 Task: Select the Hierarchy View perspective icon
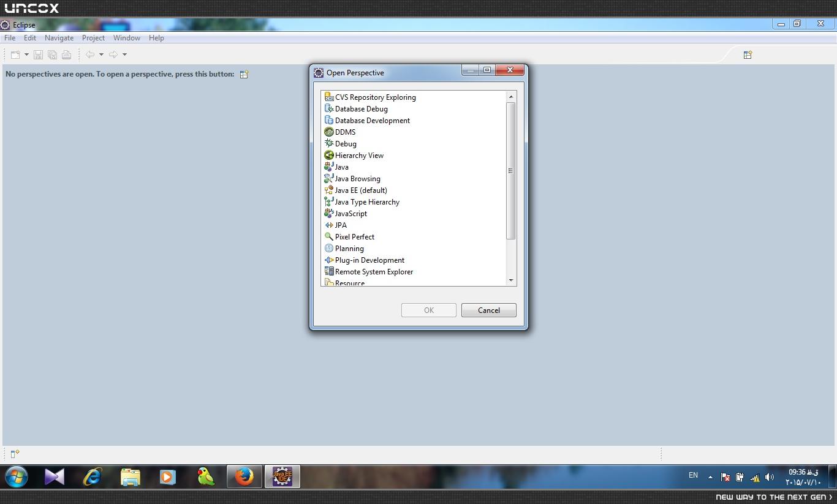click(329, 155)
